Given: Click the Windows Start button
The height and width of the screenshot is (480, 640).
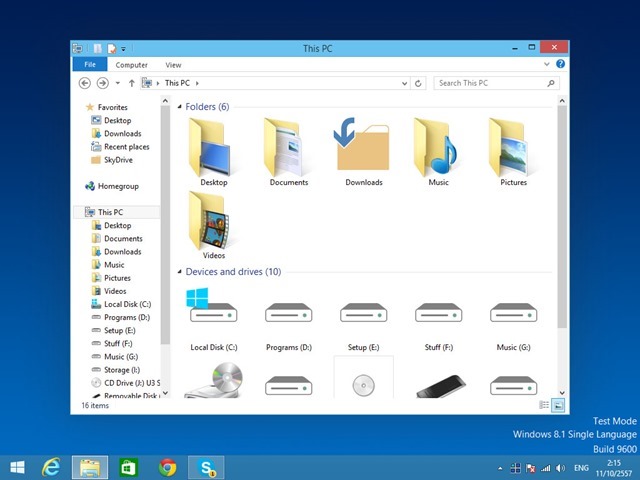Looking at the screenshot, I should (x=17, y=467).
